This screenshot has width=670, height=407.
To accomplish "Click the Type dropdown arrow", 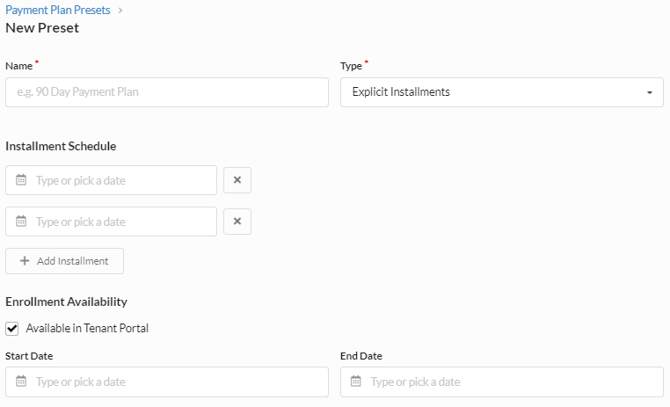I will 649,93.
